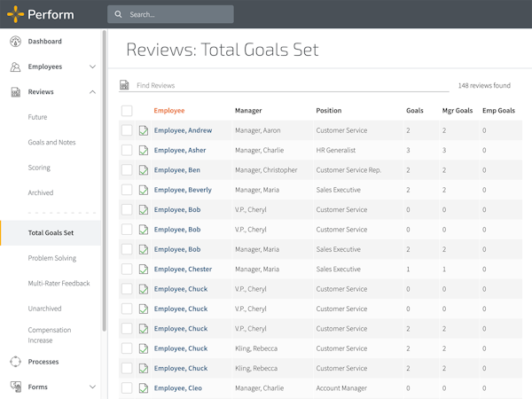The image size is (532, 399).
Task: Check the box for Employee, Cleo
Action: [127, 388]
